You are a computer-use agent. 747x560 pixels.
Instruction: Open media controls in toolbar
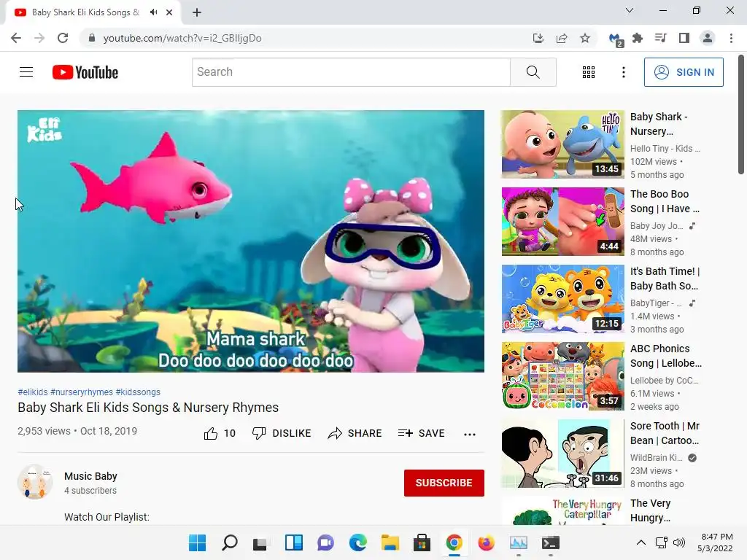click(661, 38)
